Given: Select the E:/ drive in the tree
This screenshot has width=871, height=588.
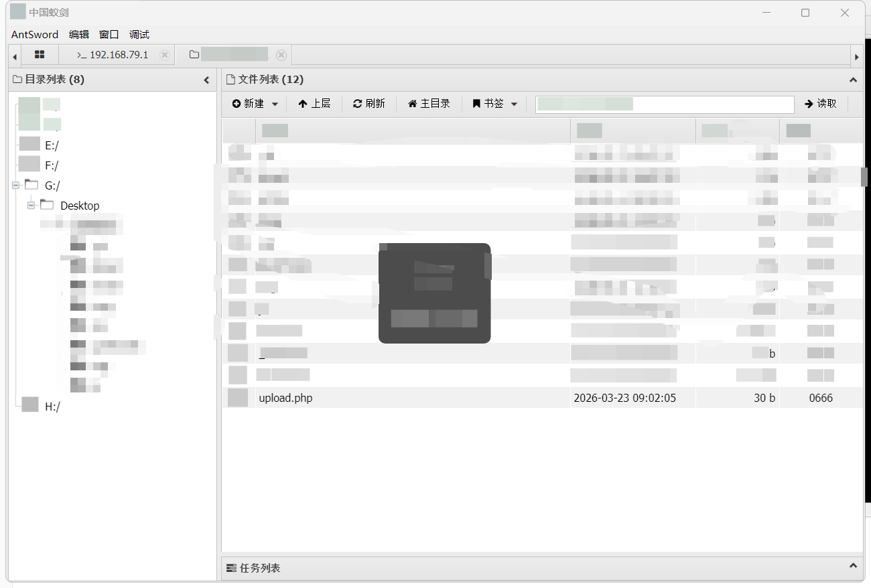Looking at the screenshot, I should tap(52, 145).
